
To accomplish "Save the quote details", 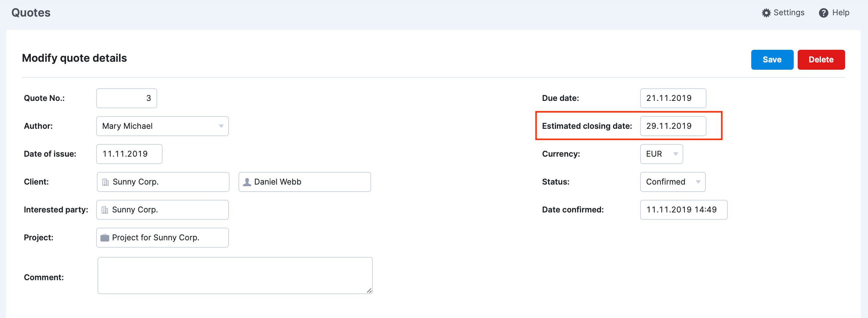I will click(771, 60).
